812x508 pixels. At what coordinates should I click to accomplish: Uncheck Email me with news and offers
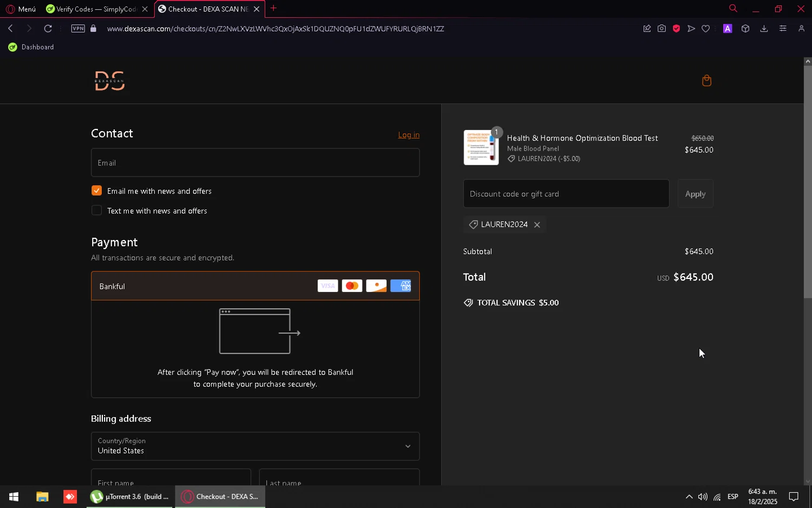(96, 191)
